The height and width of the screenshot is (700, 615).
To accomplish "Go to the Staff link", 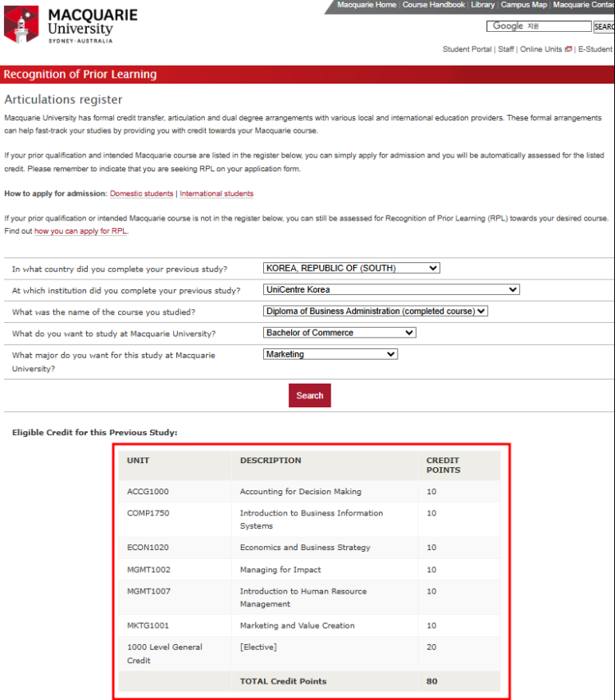I will 506,49.
